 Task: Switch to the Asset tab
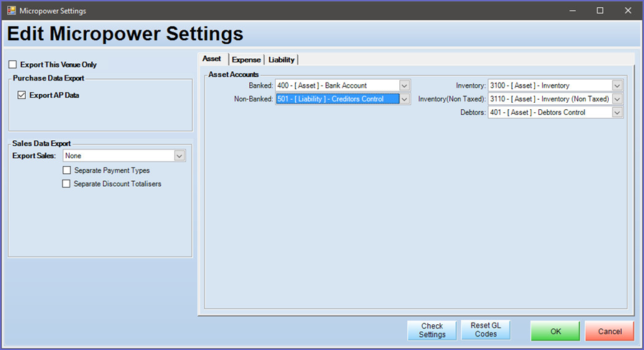(212, 59)
